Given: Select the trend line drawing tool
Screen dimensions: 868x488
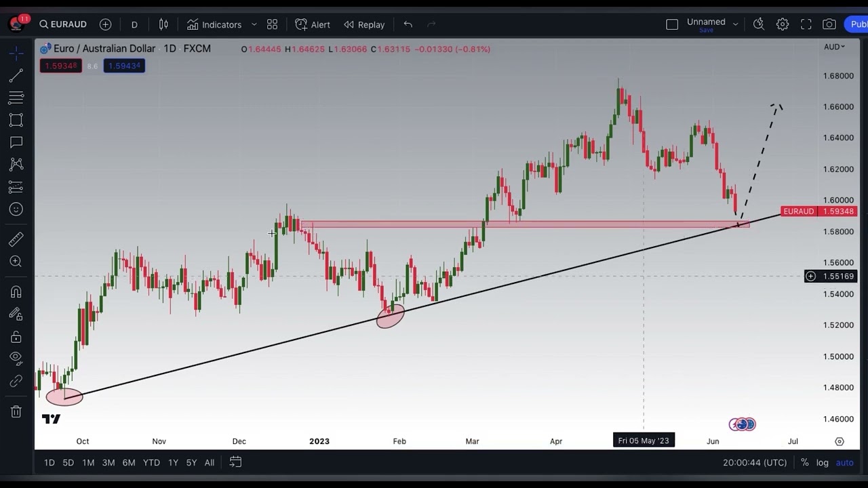Looking at the screenshot, I should (x=16, y=76).
